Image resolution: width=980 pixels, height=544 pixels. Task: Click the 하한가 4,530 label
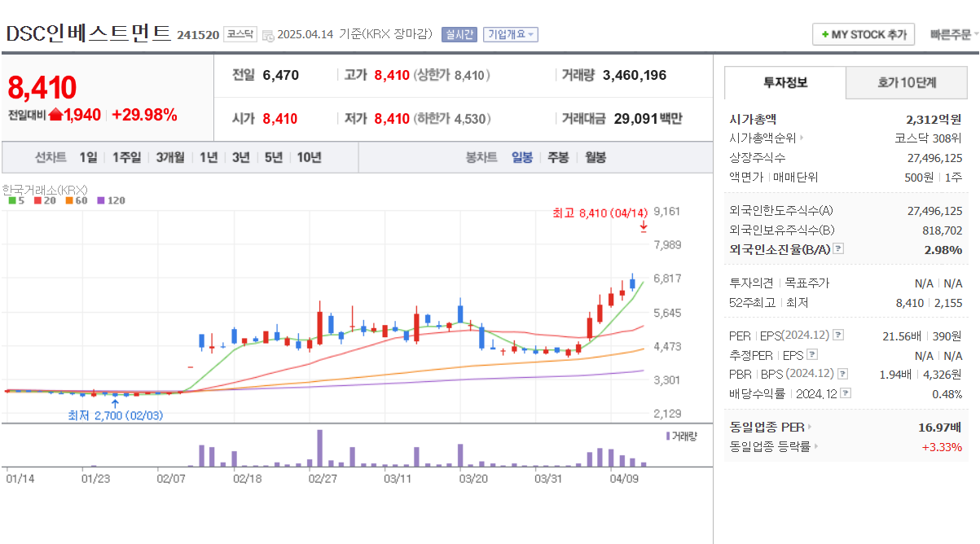pyautogui.click(x=452, y=119)
